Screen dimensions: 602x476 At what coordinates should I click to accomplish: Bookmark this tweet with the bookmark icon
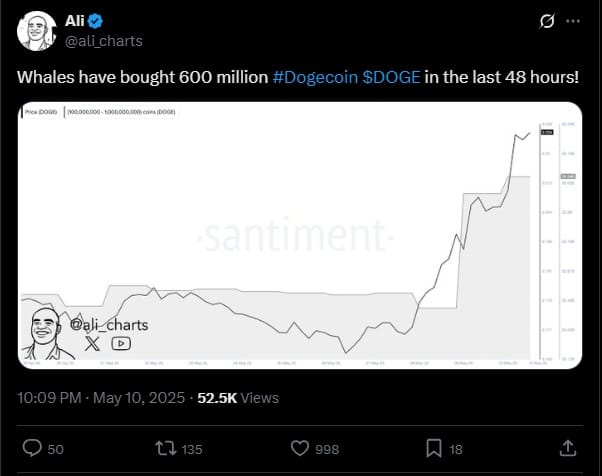click(434, 448)
